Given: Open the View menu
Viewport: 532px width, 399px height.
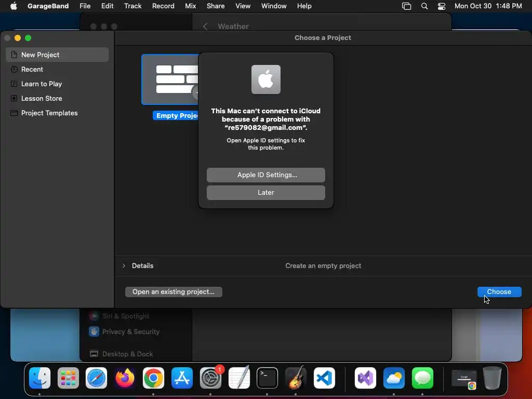Looking at the screenshot, I should pyautogui.click(x=243, y=6).
